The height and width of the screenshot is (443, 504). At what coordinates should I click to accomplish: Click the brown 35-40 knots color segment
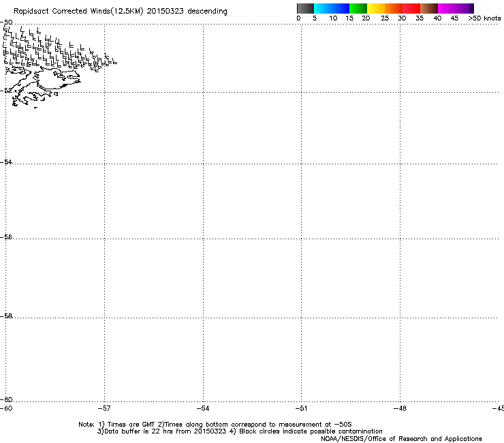click(429, 8)
